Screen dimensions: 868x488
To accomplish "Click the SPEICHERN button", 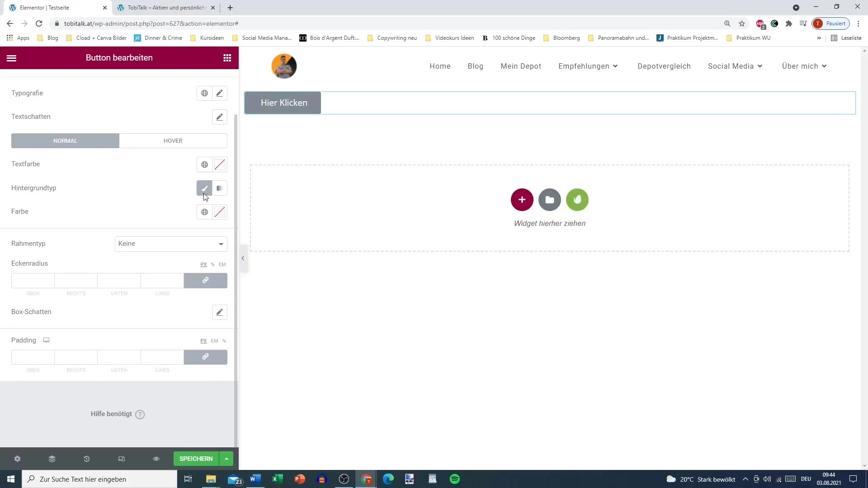I will (x=196, y=459).
